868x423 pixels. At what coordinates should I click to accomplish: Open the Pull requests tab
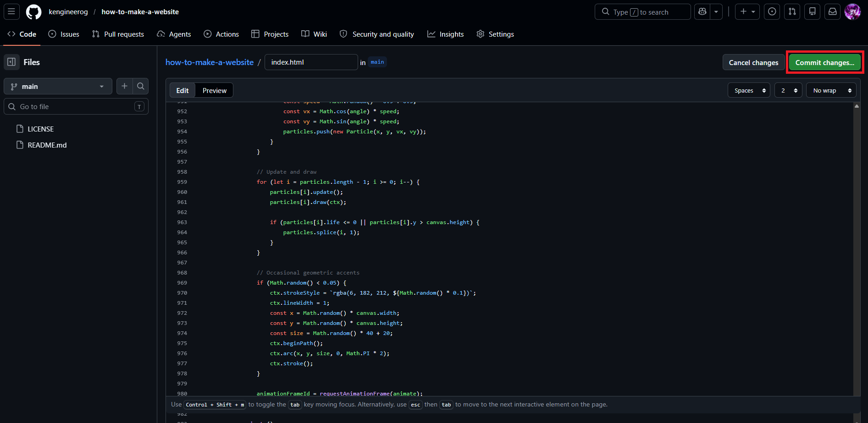point(118,34)
